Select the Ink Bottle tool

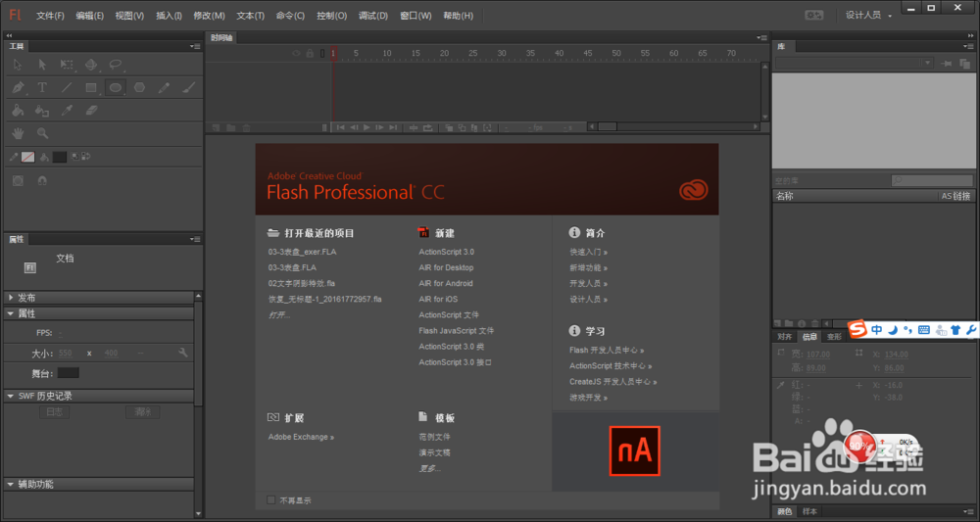click(42, 111)
